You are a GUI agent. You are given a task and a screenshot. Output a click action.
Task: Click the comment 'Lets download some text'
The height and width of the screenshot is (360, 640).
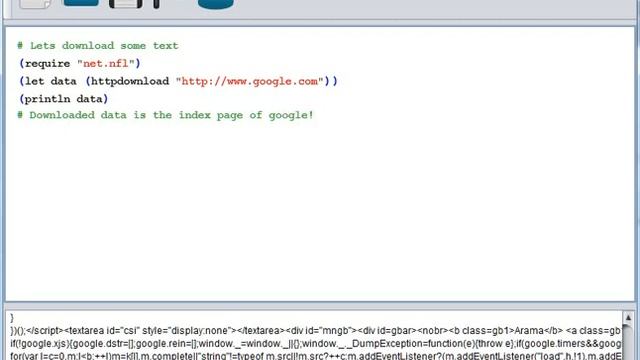click(98, 46)
